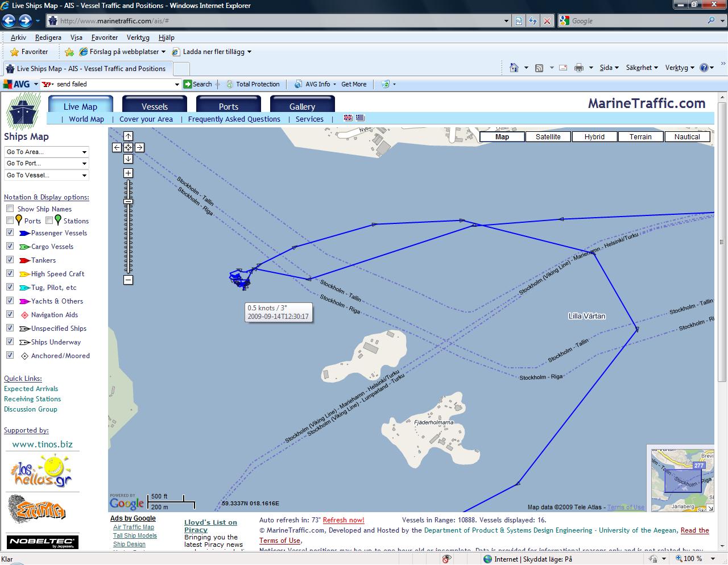Click the Refresh page icon

point(532,21)
